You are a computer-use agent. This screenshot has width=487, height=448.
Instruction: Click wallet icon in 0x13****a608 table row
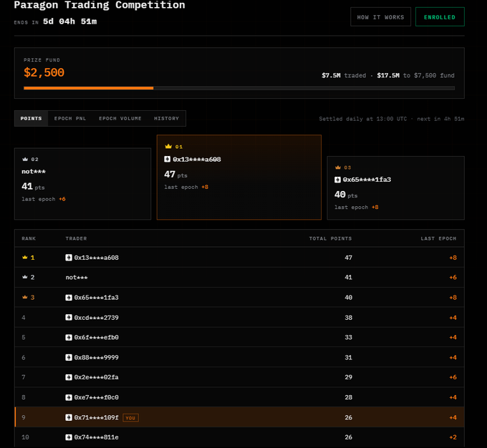69,258
